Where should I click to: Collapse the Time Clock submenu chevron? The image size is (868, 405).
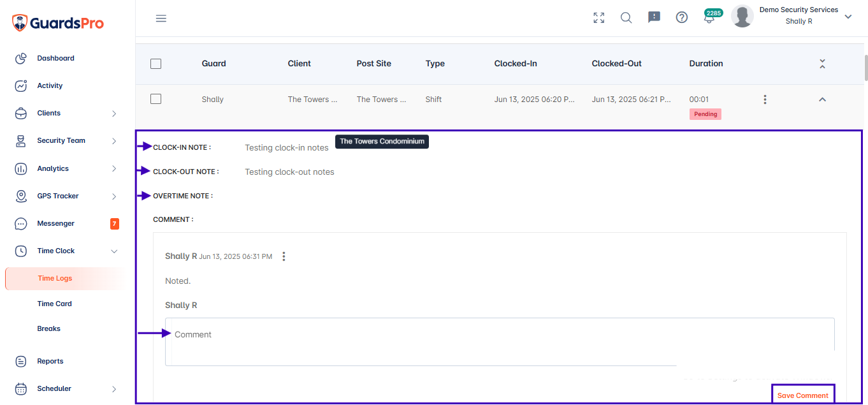click(x=114, y=251)
